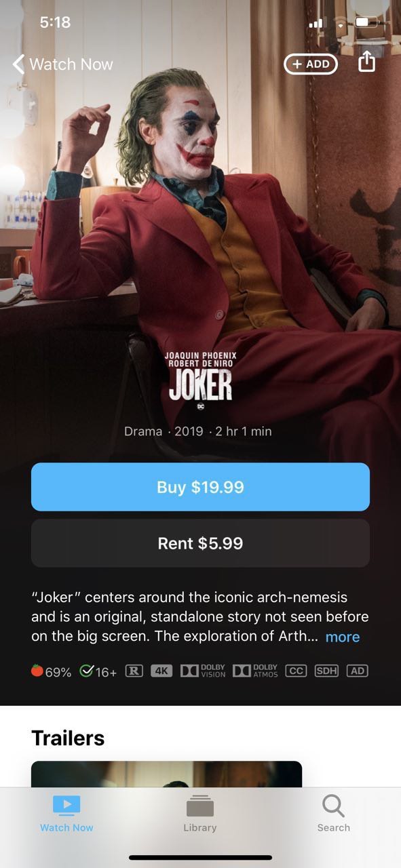Rent Joker for $5.99
Image resolution: width=401 pixels, height=868 pixels.
(200, 543)
